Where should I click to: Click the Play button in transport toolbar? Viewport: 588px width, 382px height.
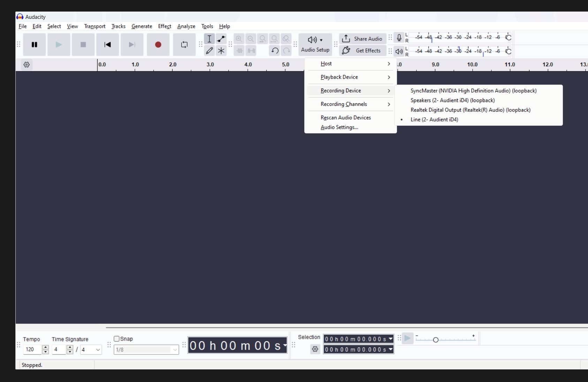click(59, 45)
